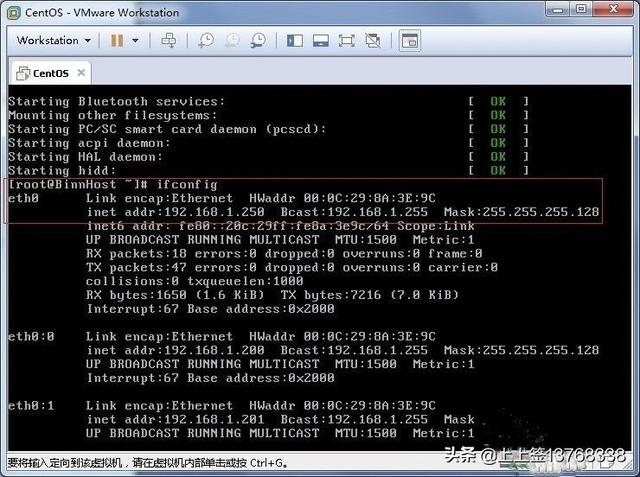Image resolution: width=640 pixels, height=477 pixels.
Task: Maximize the VMware Workstation window
Action: click(x=581, y=9)
